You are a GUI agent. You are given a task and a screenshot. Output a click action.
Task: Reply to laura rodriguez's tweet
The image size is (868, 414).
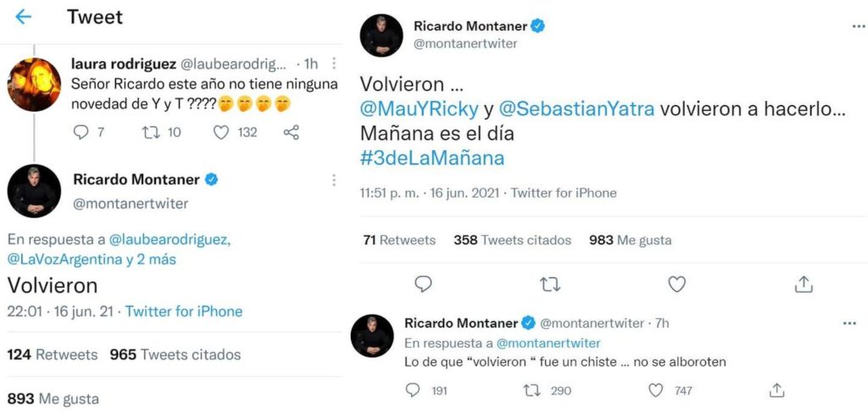pos(81,132)
